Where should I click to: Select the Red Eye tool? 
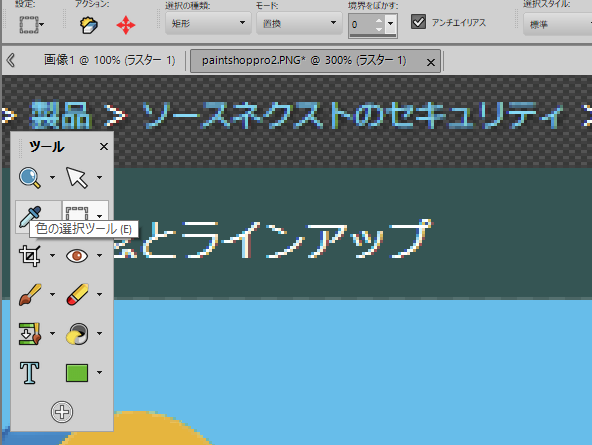click(77, 256)
